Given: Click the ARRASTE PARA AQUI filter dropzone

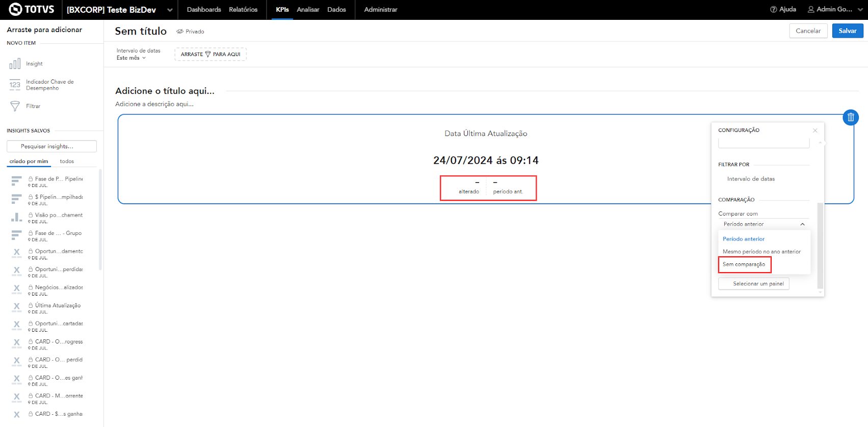Looking at the screenshot, I should [x=211, y=54].
